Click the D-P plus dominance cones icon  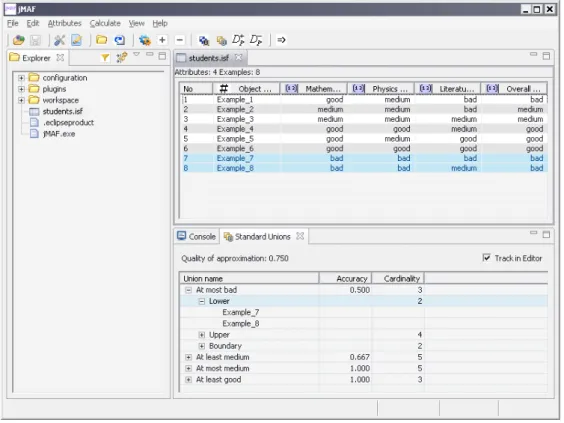pyautogui.click(x=238, y=40)
